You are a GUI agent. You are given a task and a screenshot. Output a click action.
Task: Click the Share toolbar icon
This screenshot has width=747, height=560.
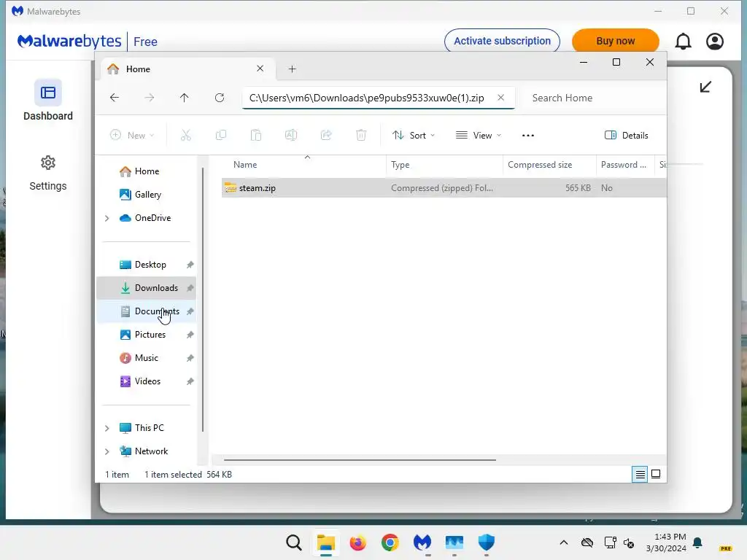tap(326, 135)
